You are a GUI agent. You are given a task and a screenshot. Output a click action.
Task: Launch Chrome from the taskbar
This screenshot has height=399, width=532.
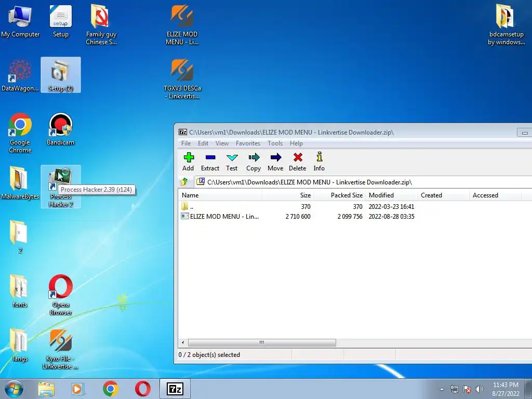pyautogui.click(x=110, y=389)
